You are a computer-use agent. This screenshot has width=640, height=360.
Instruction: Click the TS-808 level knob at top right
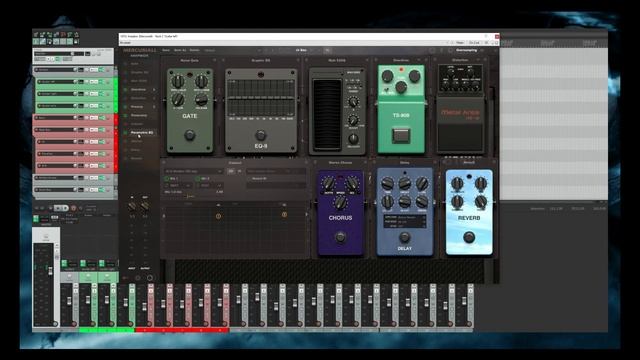click(415, 76)
